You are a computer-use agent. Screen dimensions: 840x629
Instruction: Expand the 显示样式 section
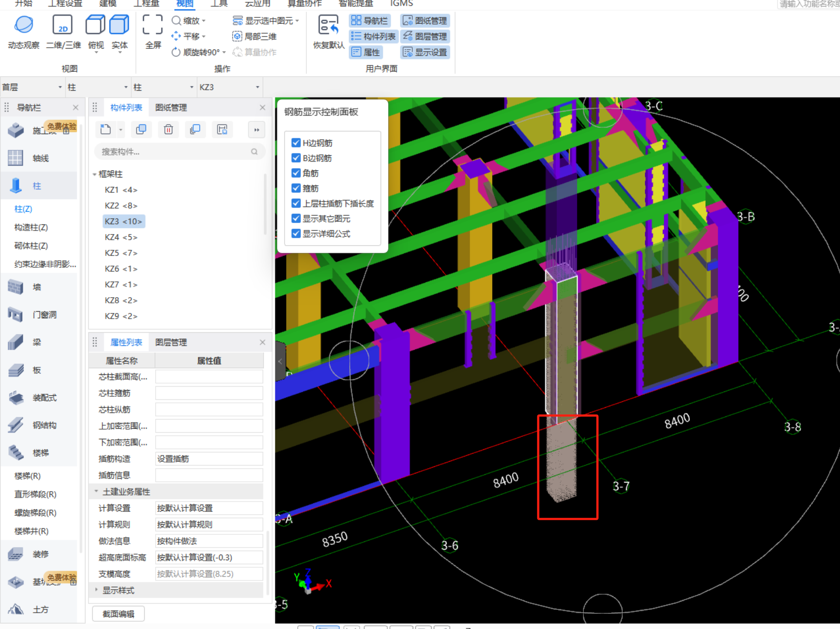[96, 590]
